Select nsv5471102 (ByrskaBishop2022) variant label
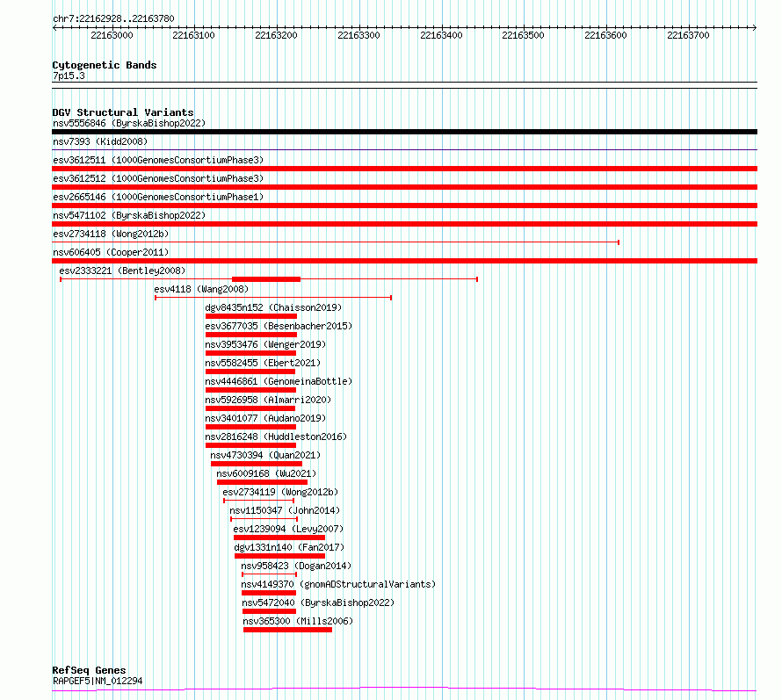 pos(129,215)
